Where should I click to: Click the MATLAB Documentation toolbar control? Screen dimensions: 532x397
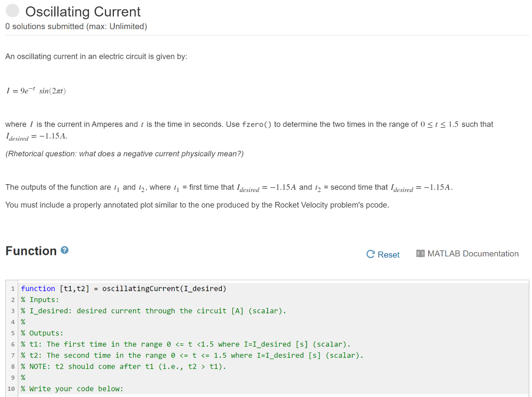click(467, 254)
